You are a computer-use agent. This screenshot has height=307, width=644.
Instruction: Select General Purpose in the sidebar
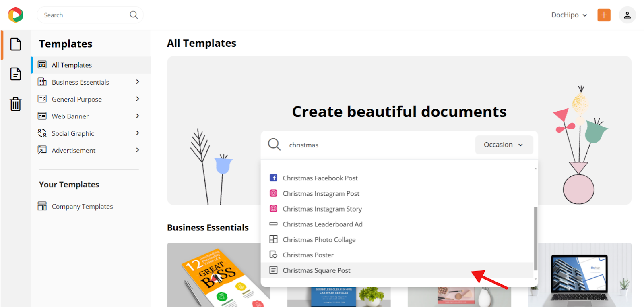(x=91, y=99)
